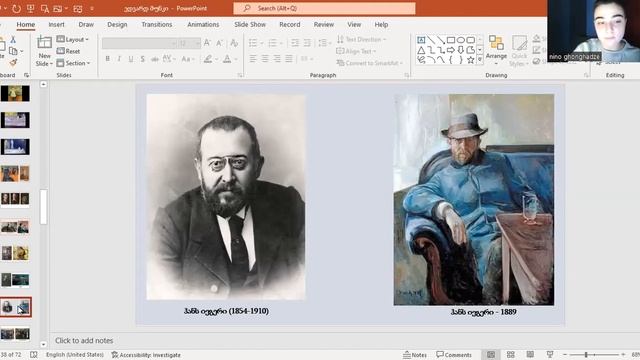Start presentation from beginning via title bar icon
Screen dimensions: 640x360
pos(31,8)
